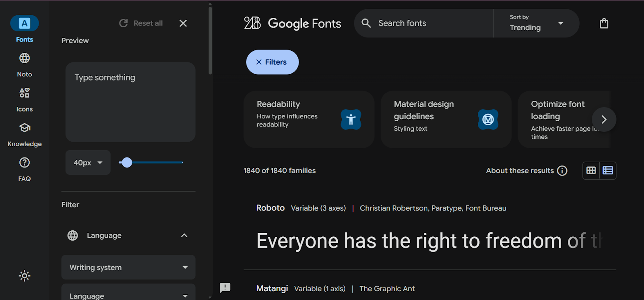
Task: Open the FAQ help icon
Action: coord(25,163)
